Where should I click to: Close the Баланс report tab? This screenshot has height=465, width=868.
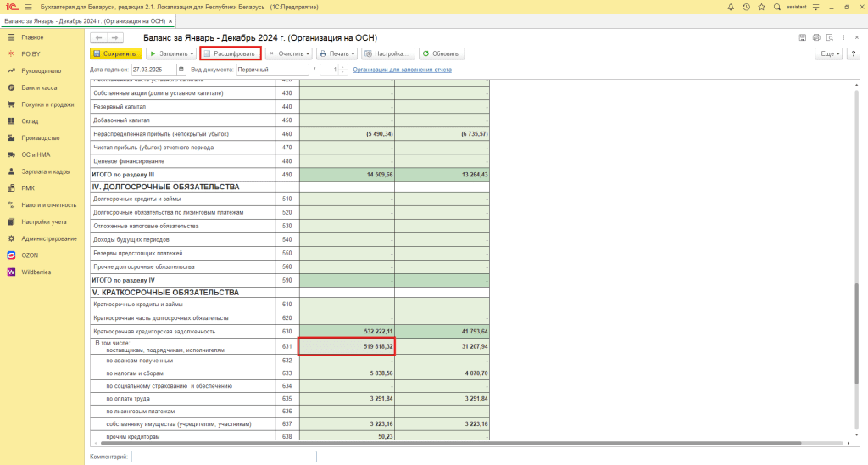tap(170, 21)
